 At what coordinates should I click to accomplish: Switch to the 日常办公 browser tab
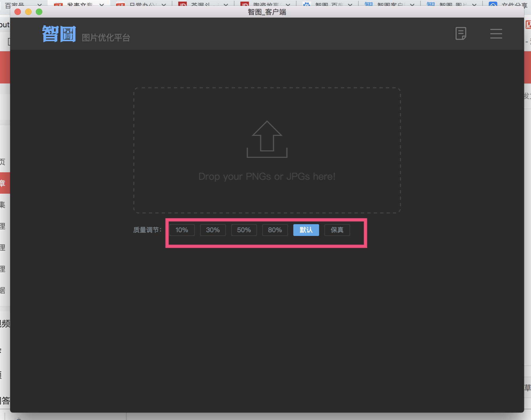(142, 4)
